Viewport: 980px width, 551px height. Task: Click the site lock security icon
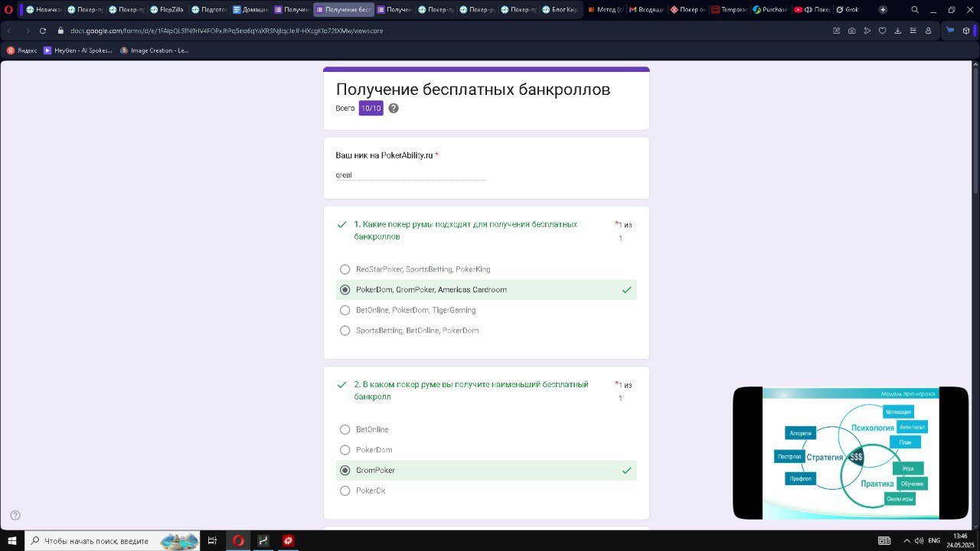(x=60, y=31)
